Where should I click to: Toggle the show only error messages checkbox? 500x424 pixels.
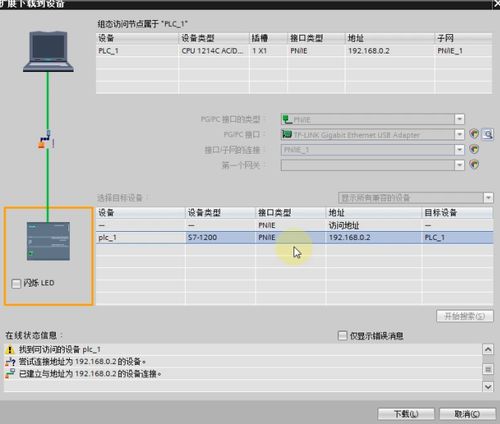(342, 335)
